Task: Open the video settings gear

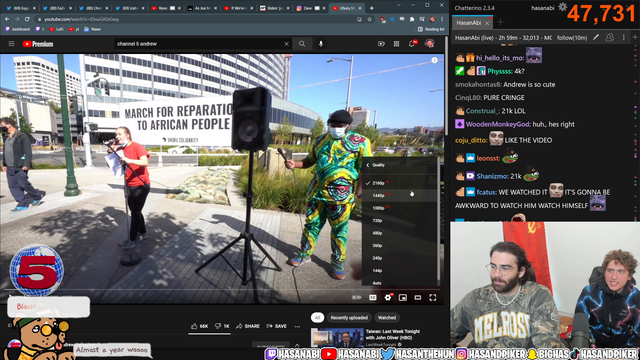Action: click(388, 298)
